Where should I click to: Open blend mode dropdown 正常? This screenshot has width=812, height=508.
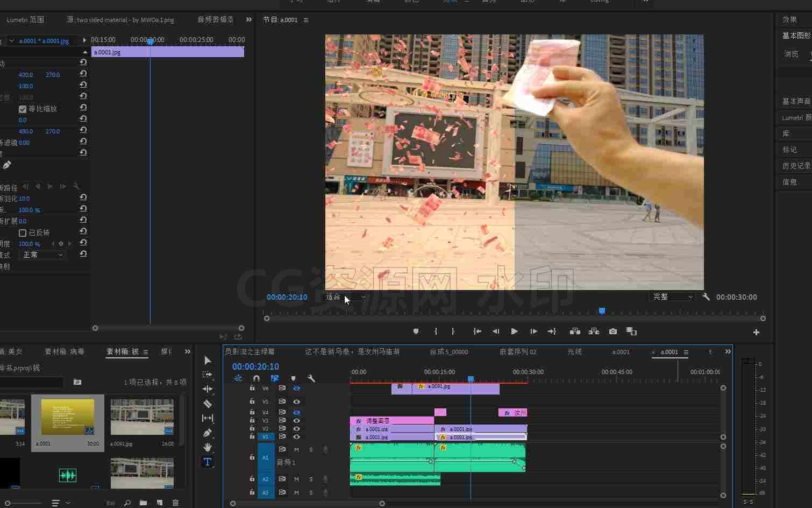coord(43,255)
